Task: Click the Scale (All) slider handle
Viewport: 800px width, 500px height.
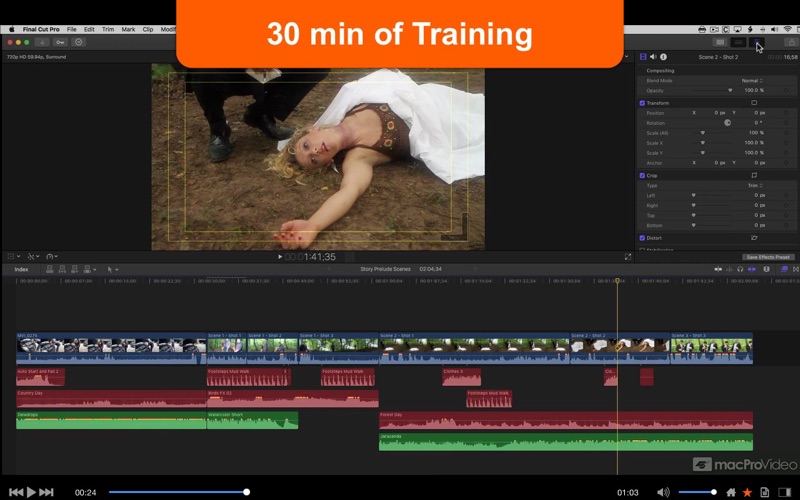Action: click(703, 133)
